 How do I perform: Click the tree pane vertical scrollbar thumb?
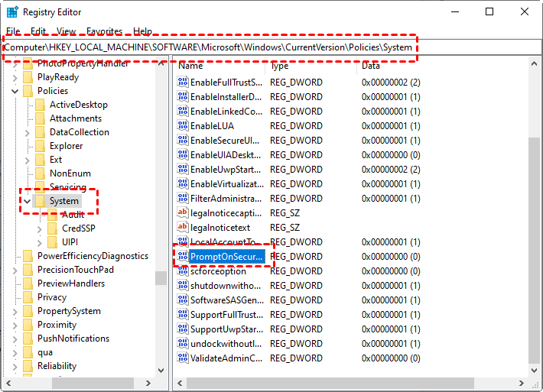click(161, 278)
